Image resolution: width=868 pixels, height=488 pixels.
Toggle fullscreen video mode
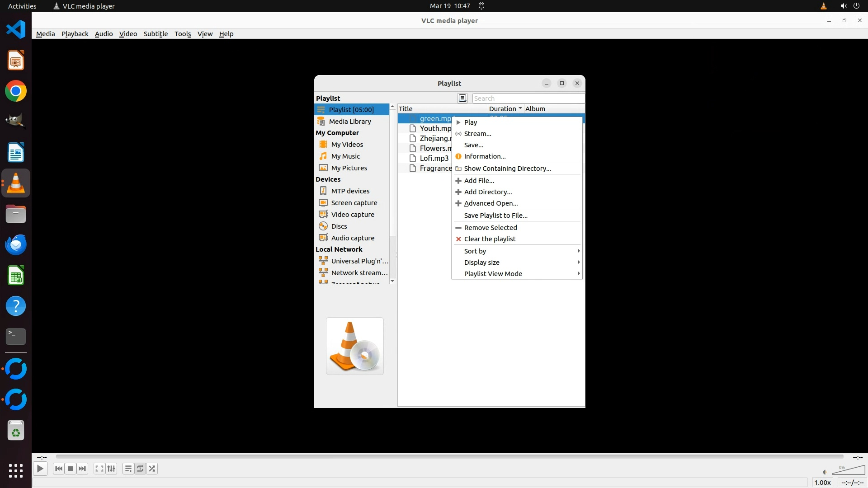point(99,469)
